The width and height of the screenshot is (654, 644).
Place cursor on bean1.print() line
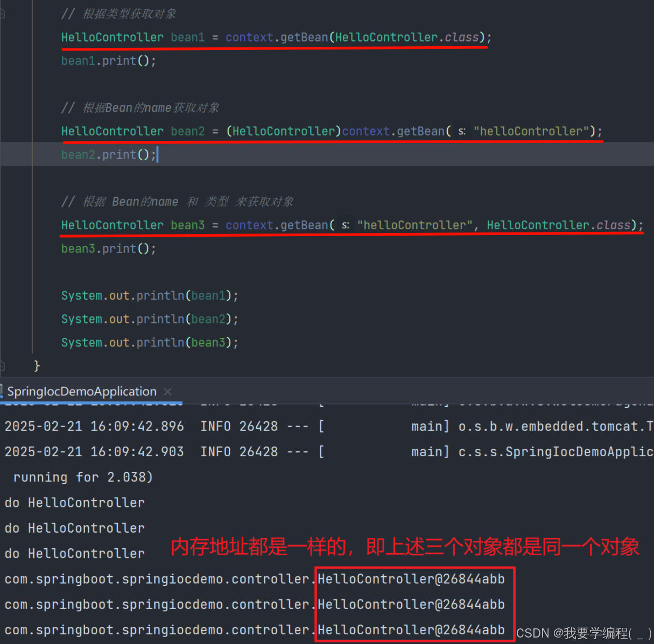point(109,61)
